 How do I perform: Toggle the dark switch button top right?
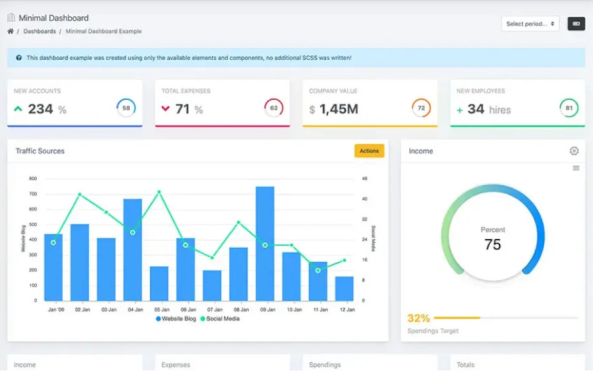[576, 24]
